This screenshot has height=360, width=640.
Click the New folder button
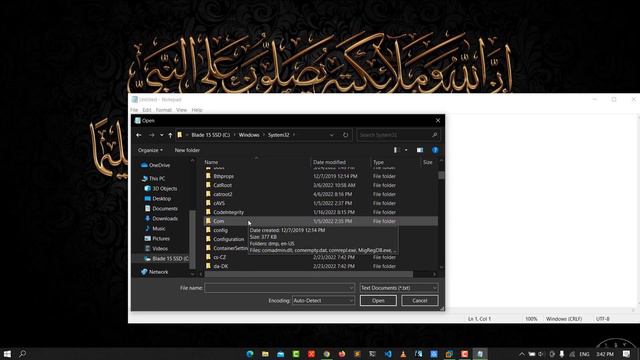pos(187,150)
